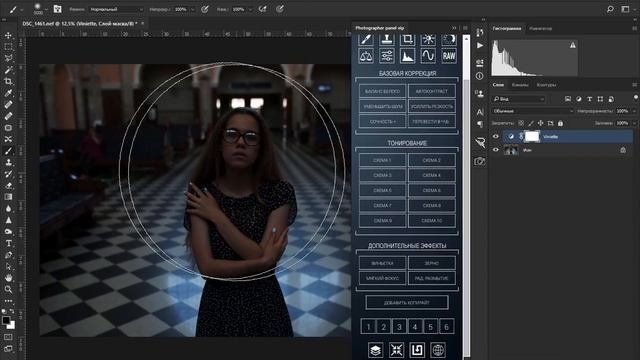
Task: Select the Gradient tool
Action: click(8, 197)
